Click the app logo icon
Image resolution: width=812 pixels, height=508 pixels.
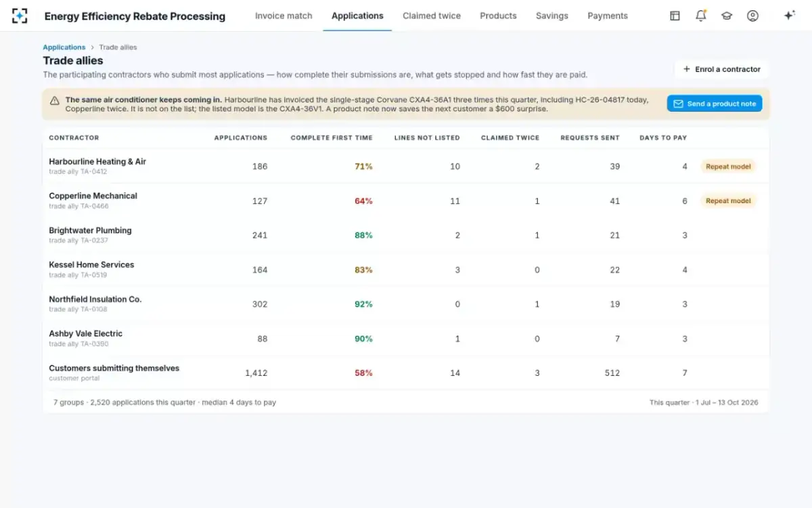tap(20, 16)
